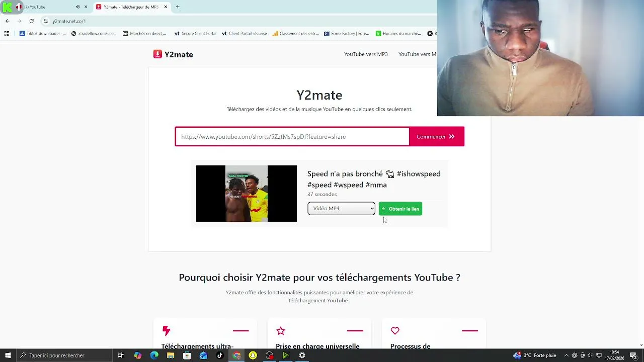Click the video title 'Speed n'a pas bronché'
The height and width of the screenshot is (362, 644).
point(374,179)
